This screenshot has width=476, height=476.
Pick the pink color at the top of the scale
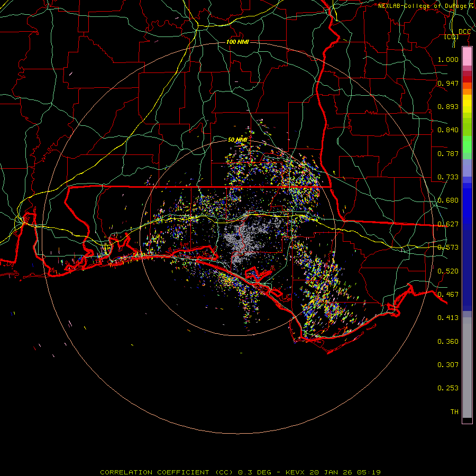(x=467, y=57)
